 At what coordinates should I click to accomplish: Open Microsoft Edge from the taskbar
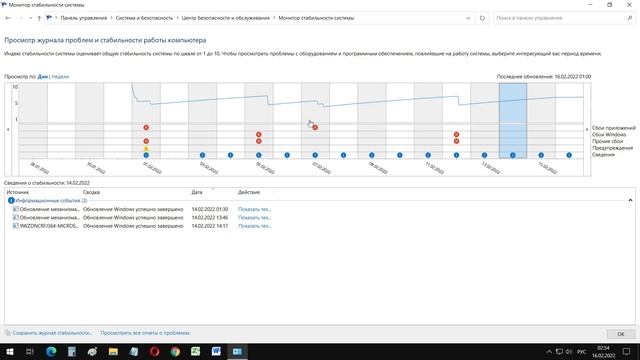pos(51,351)
